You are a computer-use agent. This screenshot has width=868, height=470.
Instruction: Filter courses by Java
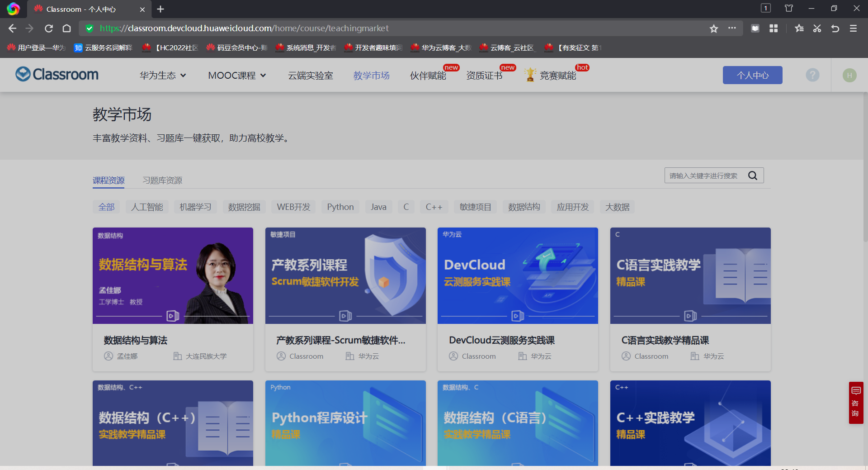tap(378, 207)
